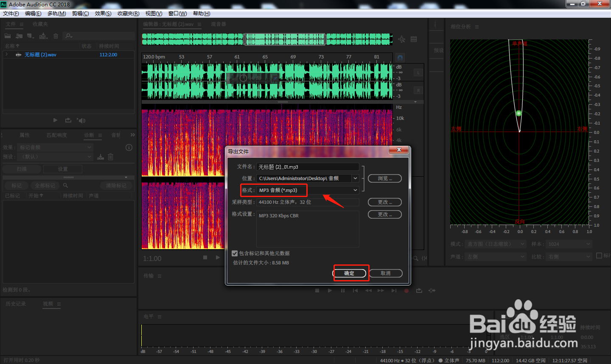
Task: Toggle right channel R button
Action: coord(418,91)
